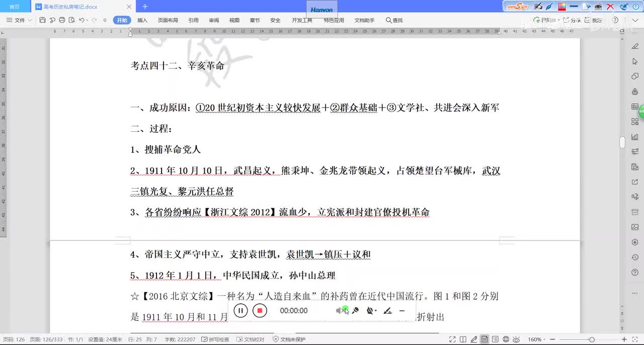Open the 安全 tab

pos(275,20)
